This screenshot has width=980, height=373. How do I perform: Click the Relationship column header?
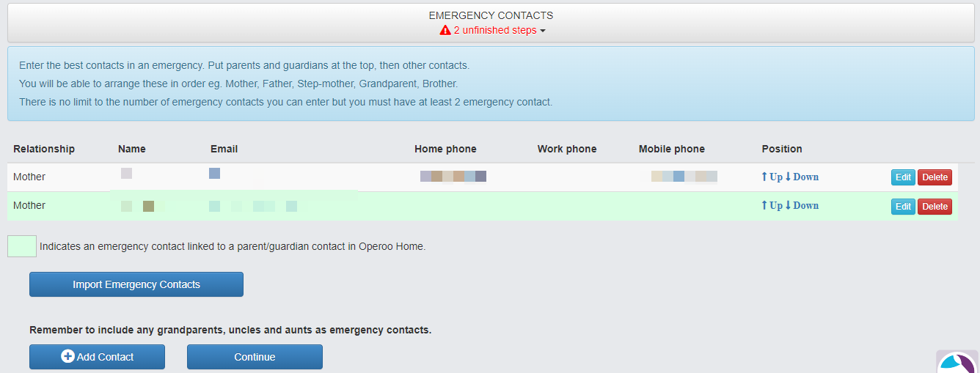coord(44,149)
